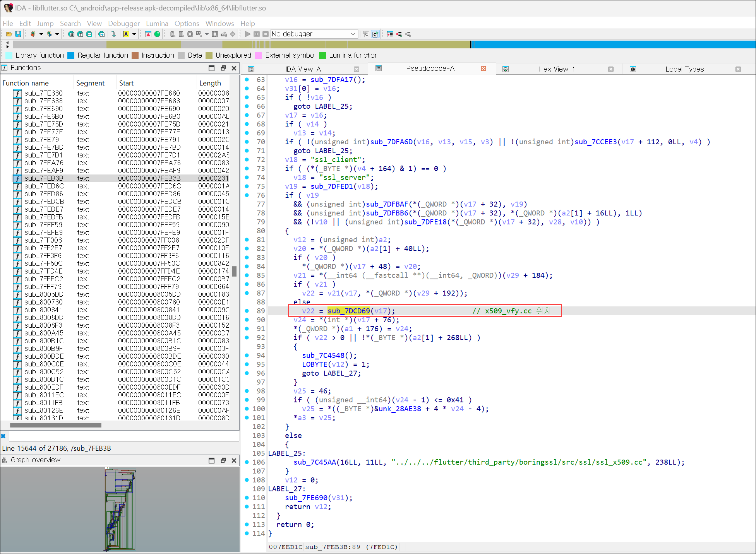Click the sub_7DCD69 function call link

point(348,311)
